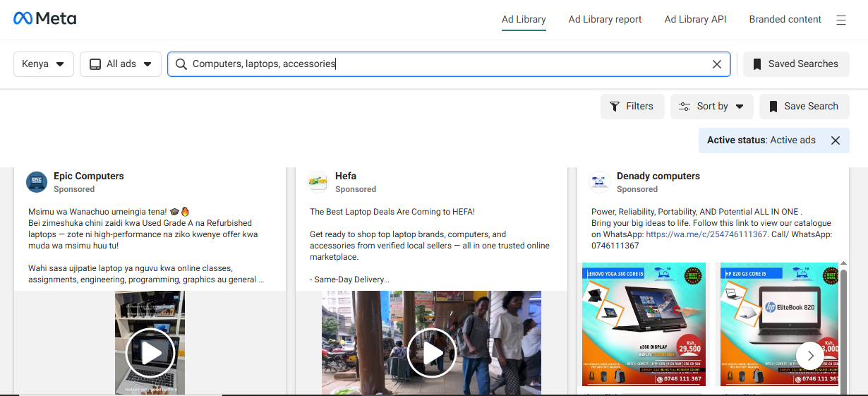Expand the All ads category dropdown
Image resolution: width=868 pixels, height=396 pixels.
121,64
